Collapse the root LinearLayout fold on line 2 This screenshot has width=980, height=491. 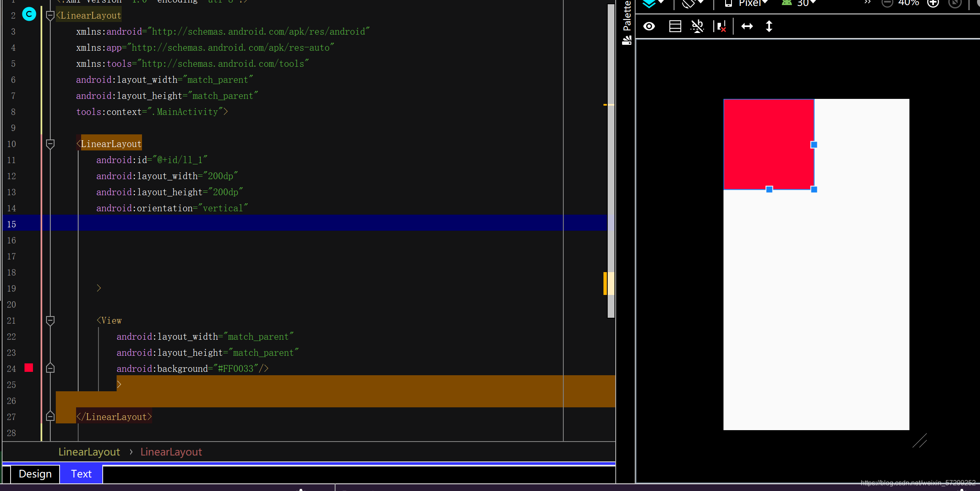pyautogui.click(x=50, y=16)
